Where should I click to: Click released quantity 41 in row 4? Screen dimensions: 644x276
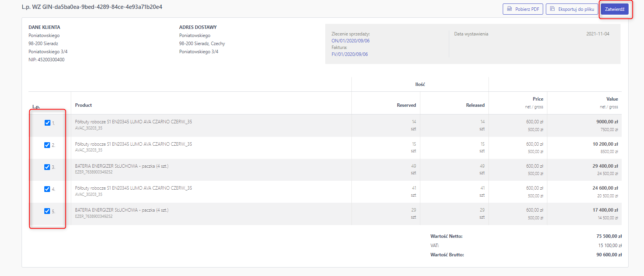(482, 188)
